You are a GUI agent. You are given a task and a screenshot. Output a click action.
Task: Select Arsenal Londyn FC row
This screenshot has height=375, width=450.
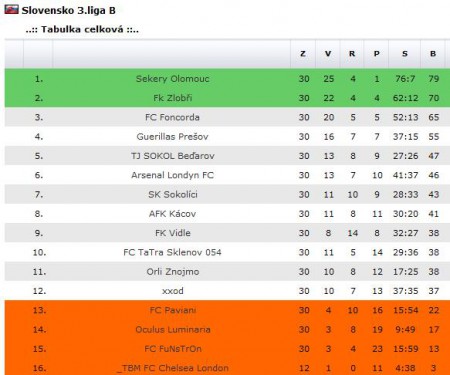(x=227, y=175)
